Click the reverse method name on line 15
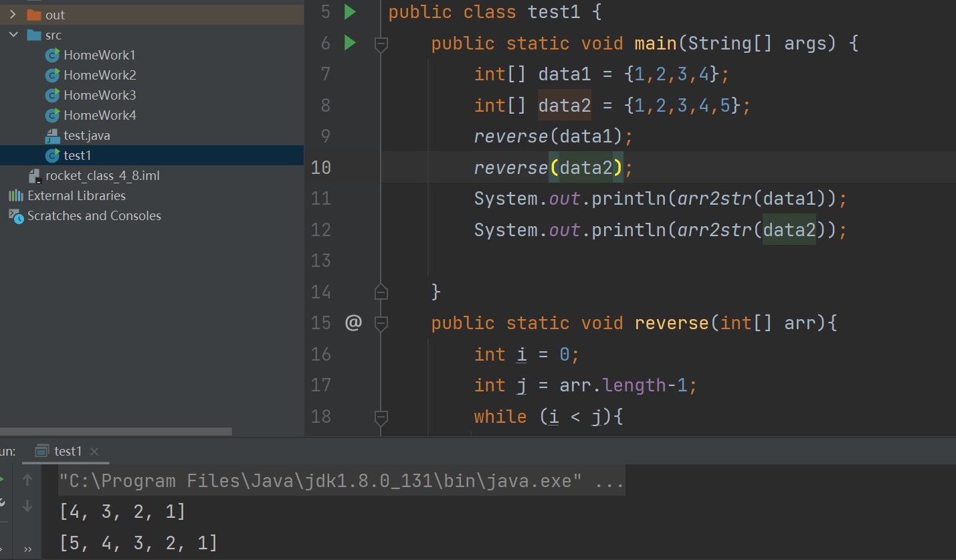Image resolution: width=956 pixels, height=560 pixels. [x=672, y=323]
